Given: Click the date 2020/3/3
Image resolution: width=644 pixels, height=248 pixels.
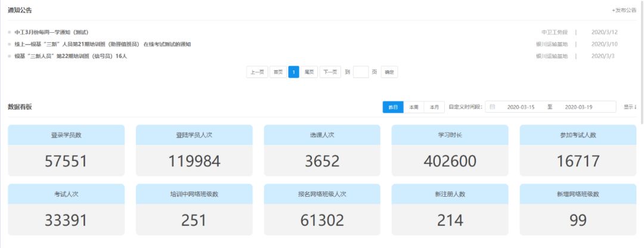Looking at the screenshot, I should [x=603, y=56].
